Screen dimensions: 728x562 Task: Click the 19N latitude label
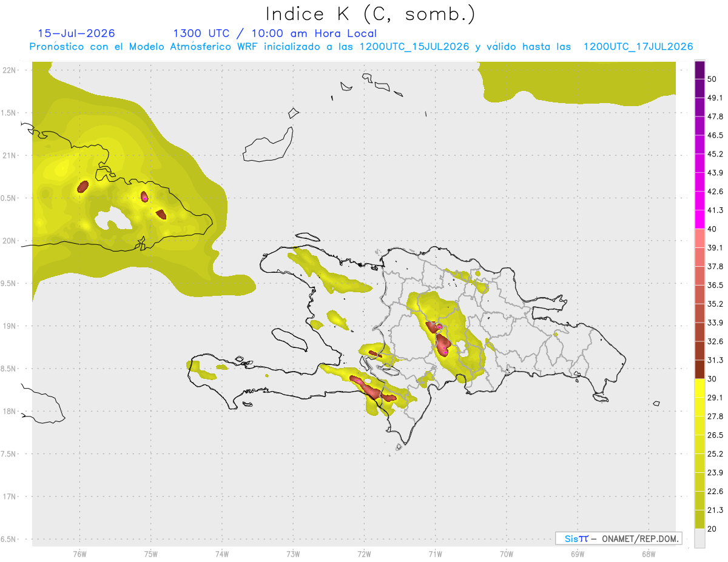(x=9, y=326)
